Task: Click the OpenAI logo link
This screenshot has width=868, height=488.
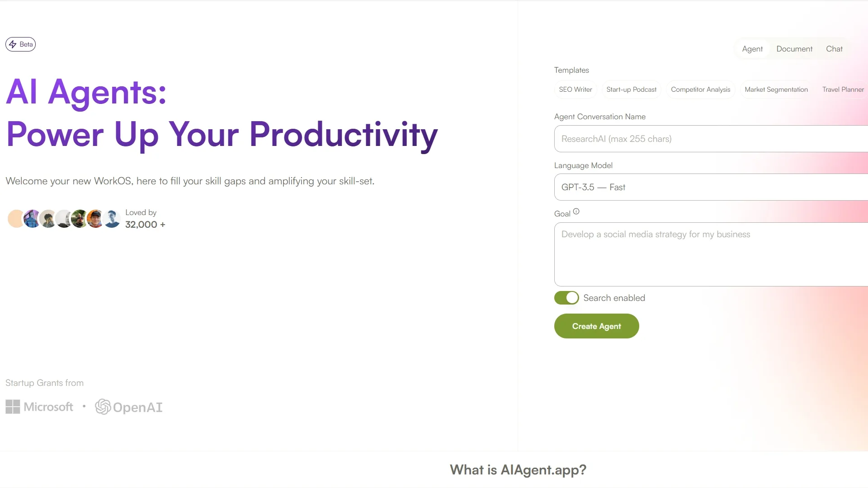Action: (129, 407)
